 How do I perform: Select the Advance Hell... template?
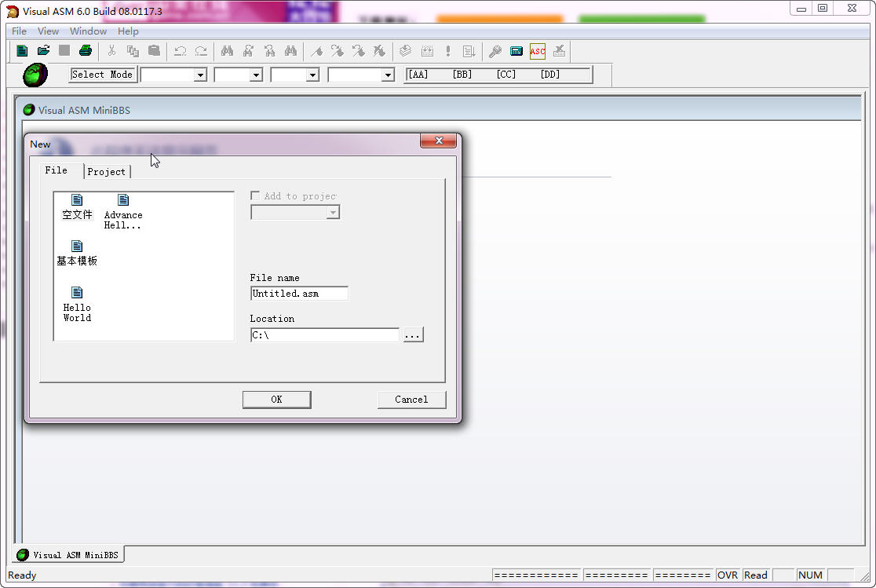pos(123,212)
